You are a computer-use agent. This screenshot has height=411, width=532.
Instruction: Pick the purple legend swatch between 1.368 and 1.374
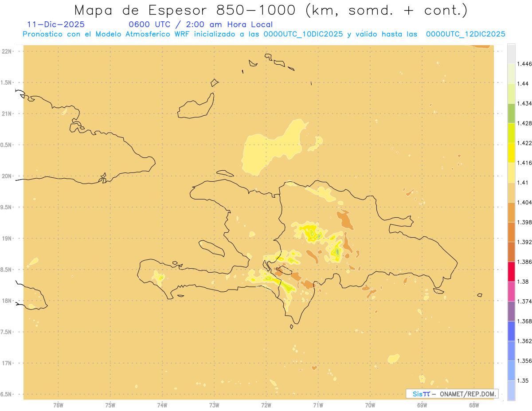pyautogui.click(x=511, y=311)
